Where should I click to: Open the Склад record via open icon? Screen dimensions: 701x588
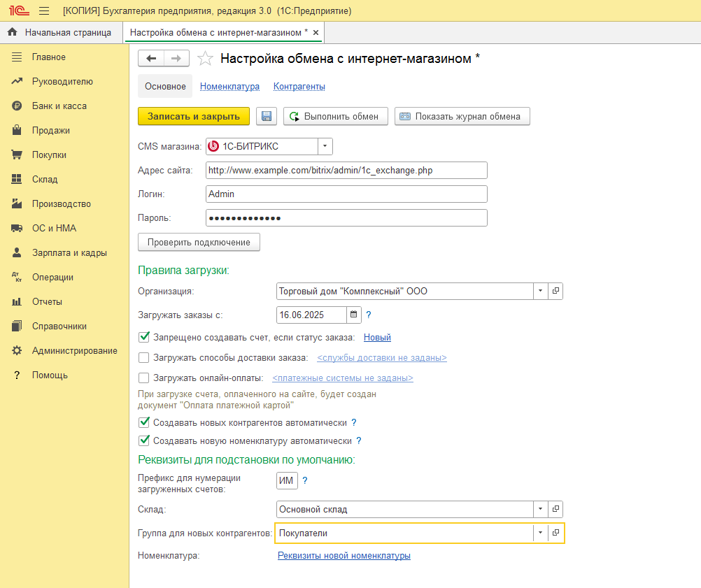pos(555,509)
